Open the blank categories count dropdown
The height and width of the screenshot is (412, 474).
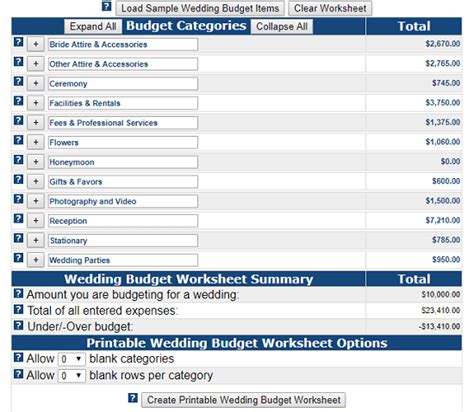pyautogui.click(x=72, y=359)
